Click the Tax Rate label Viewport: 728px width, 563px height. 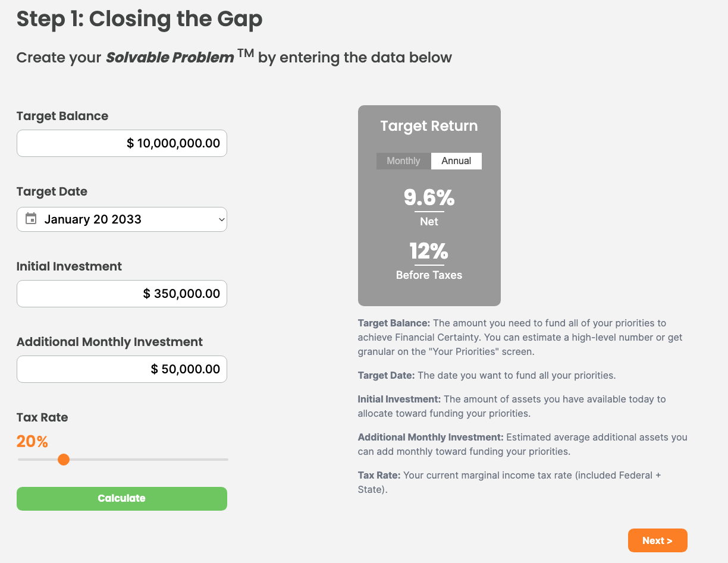[x=42, y=417]
